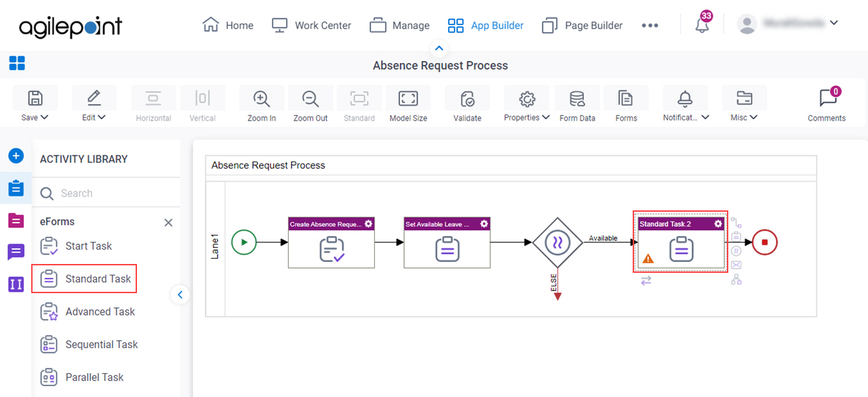Image resolution: width=868 pixels, height=397 pixels.
Task: Open the Page Builder tab
Action: (x=582, y=25)
